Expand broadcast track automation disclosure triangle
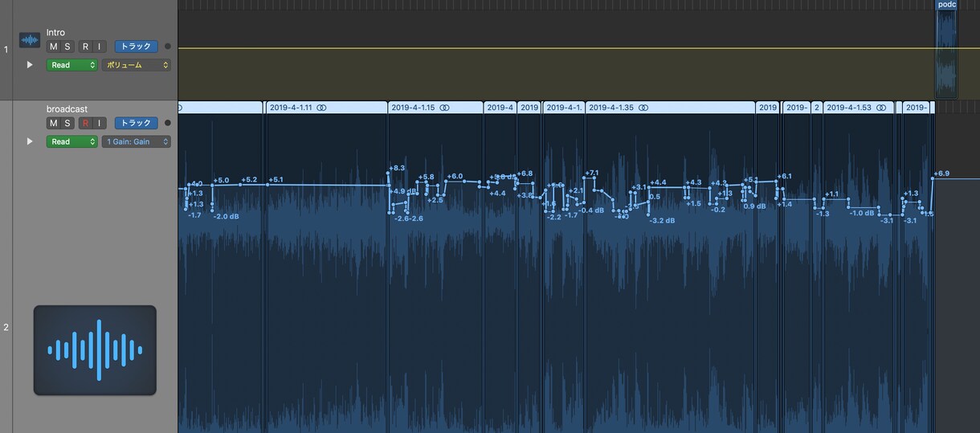 point(30,141)
